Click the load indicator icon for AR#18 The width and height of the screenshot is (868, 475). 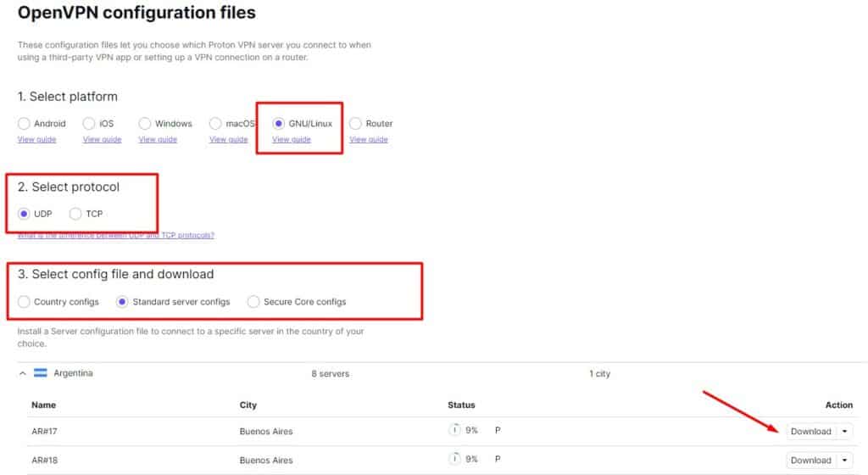454,458
